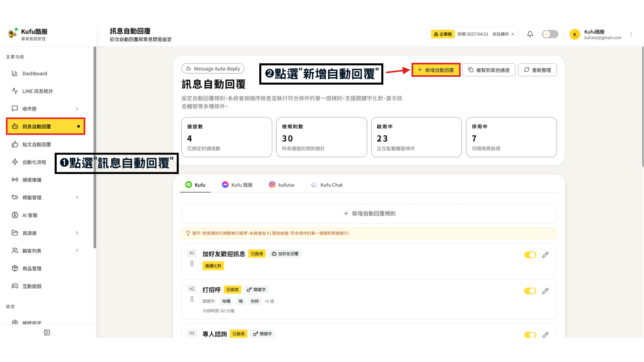Click the page's right-edge scrollbar
644x362 pixels.
click(642, 107)
